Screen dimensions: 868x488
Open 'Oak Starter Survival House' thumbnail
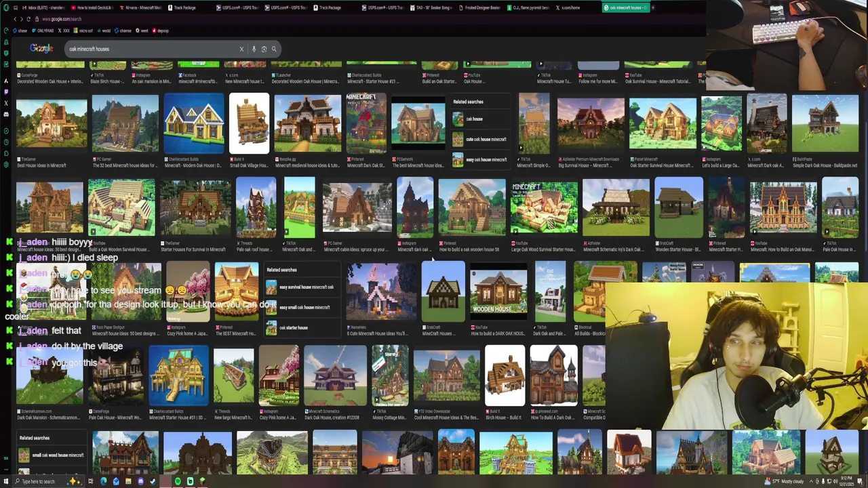tap(663, 125)
